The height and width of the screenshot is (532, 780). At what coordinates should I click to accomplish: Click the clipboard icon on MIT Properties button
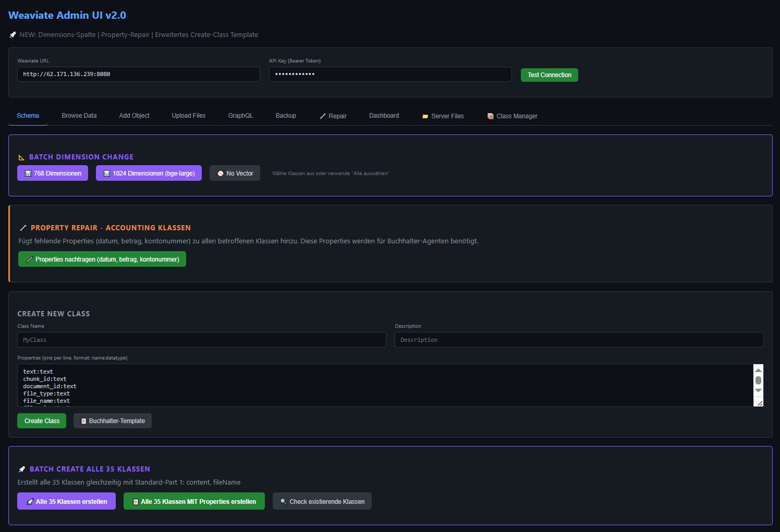coord(136,502)
